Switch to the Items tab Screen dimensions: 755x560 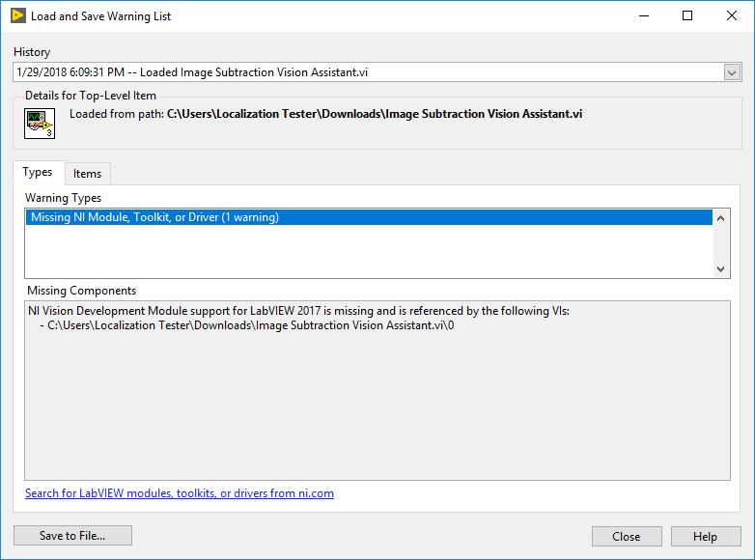tap(88, 174)
